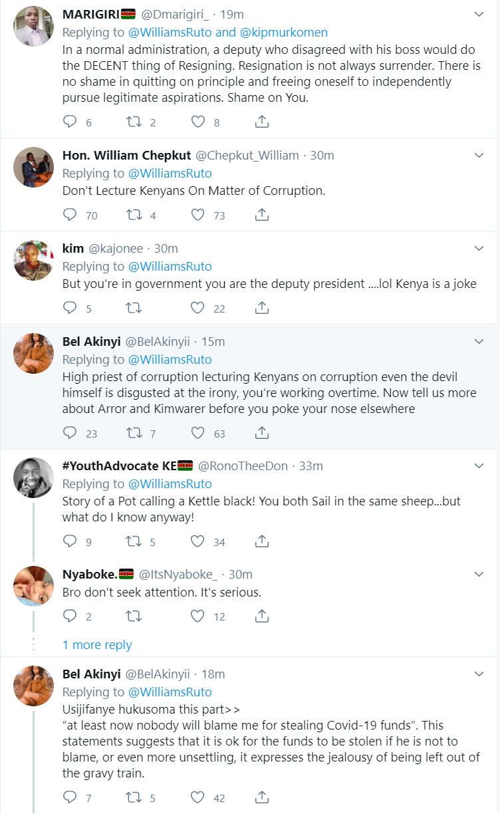Retweet Hon. William Chepkut's corruption tweet
504x814 pixels.
click(x=134, y=215)
